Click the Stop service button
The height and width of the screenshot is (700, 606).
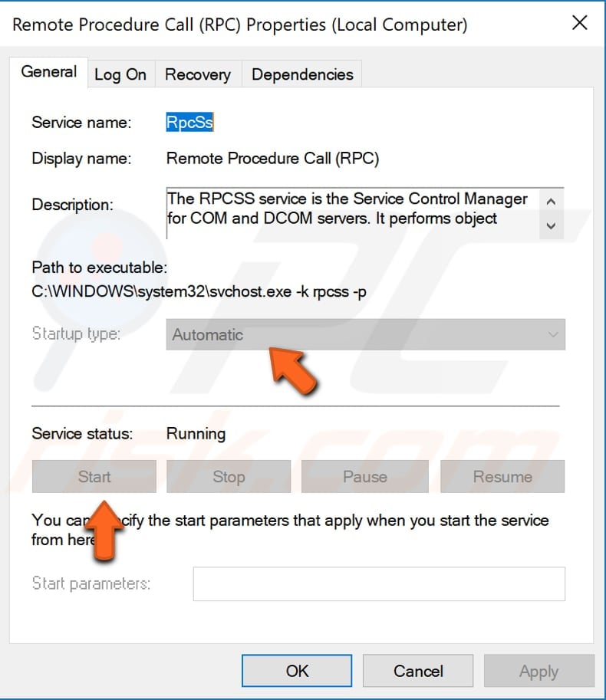click(229, 476)
